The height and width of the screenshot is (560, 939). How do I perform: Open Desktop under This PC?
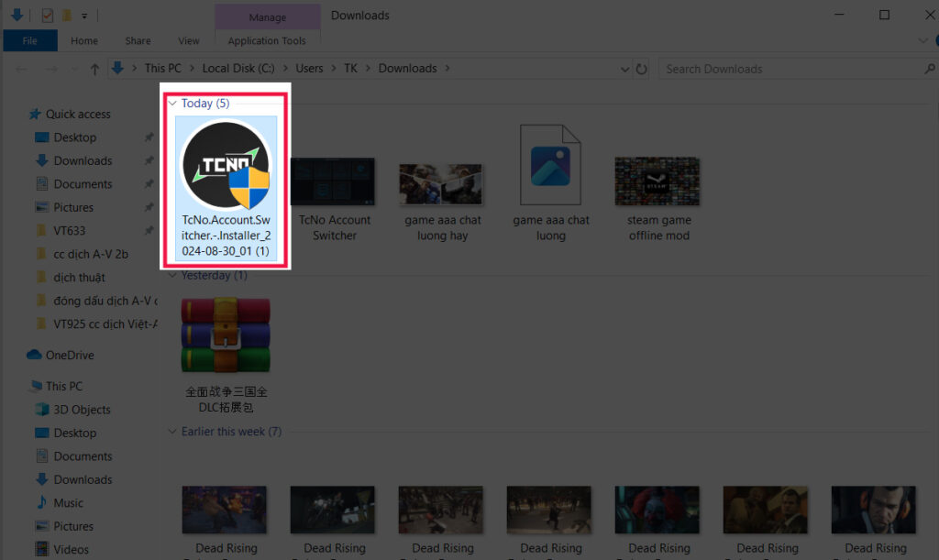(75, 434)
